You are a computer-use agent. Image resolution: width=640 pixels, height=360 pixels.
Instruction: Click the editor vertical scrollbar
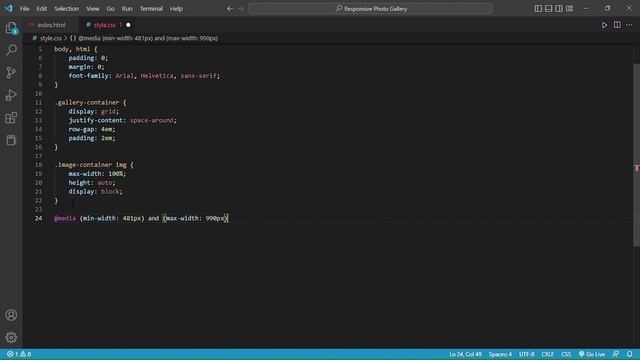[x=636, y=155]
